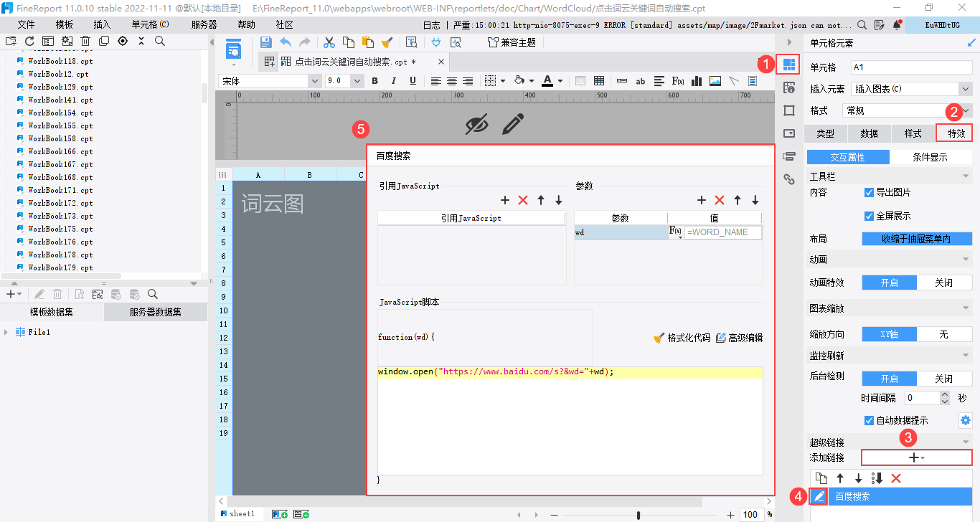Viewport: 980px width, 522px height.
Task: Open the 宋体 font family dropdown
Action: (314, 81)
